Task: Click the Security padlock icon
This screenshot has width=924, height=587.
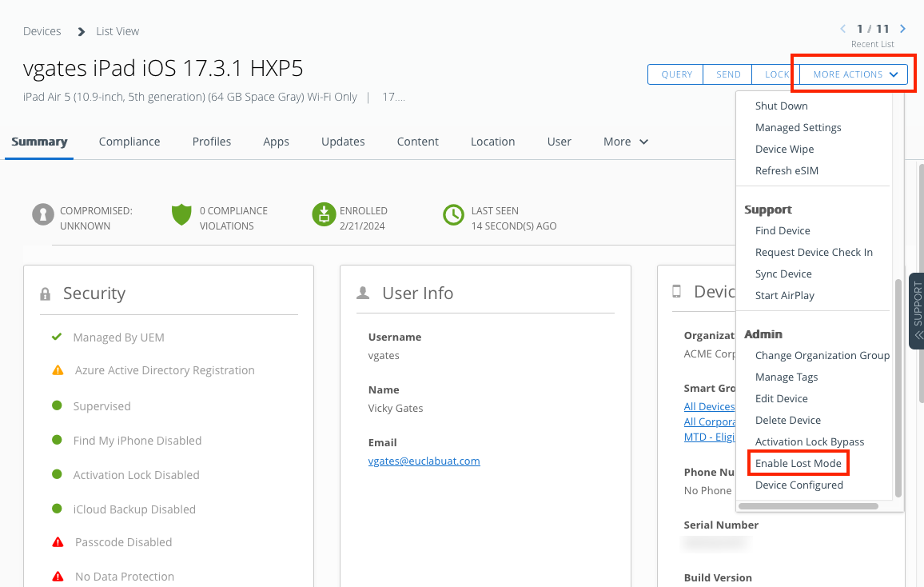Action: [x=46, y=294]
